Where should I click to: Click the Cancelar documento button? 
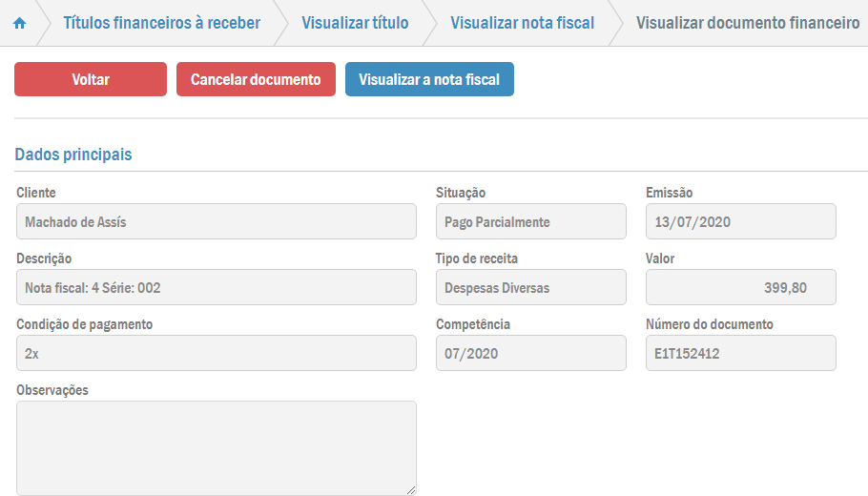[x=256, y=79]
